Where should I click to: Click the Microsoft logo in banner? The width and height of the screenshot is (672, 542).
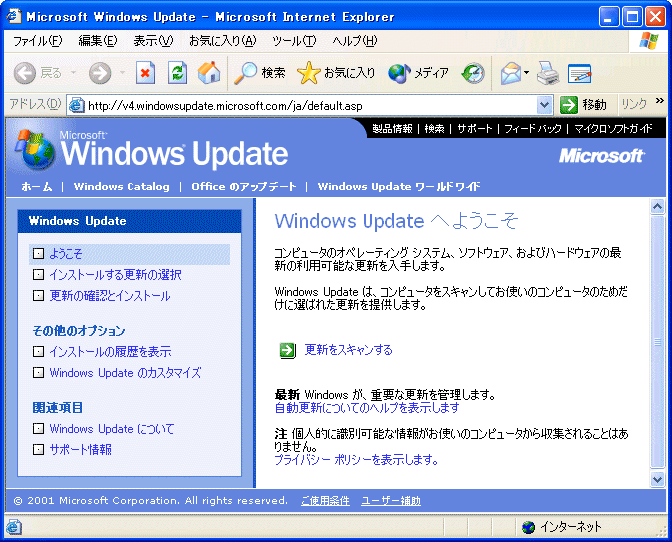coord(602,156)
